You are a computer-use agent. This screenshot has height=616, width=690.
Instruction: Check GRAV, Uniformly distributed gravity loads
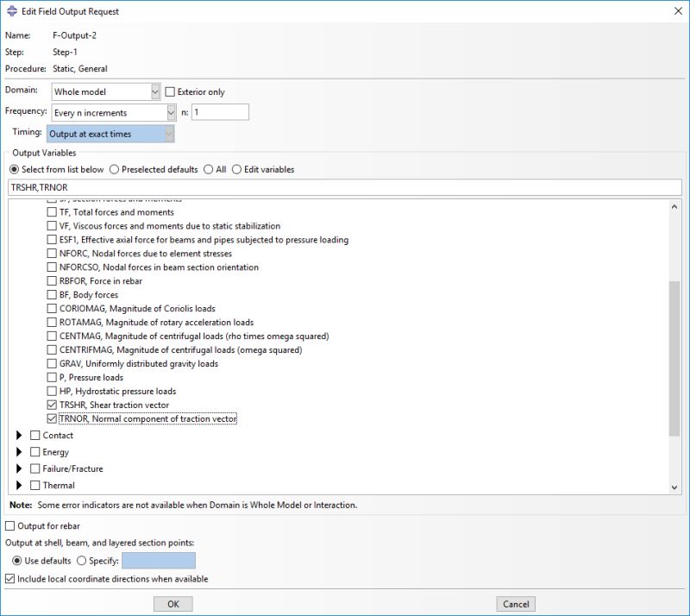[50, 363]
